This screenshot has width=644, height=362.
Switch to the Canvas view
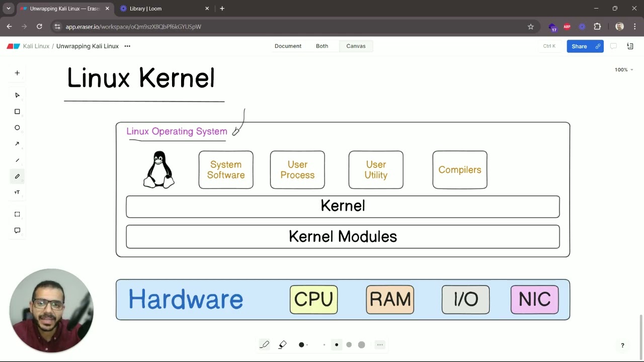(356, 46)
